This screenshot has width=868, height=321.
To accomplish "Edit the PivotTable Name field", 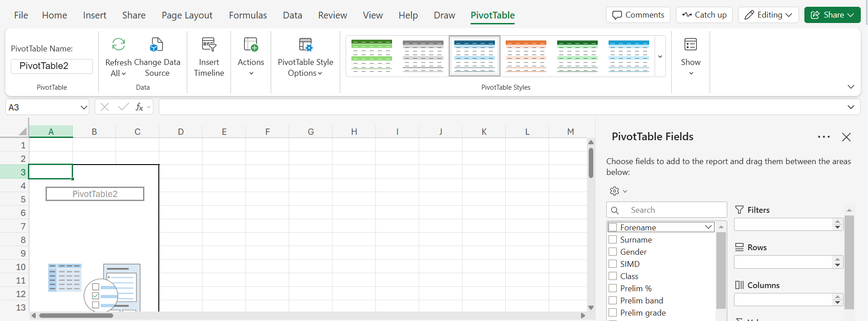I will tap(52, 66).
